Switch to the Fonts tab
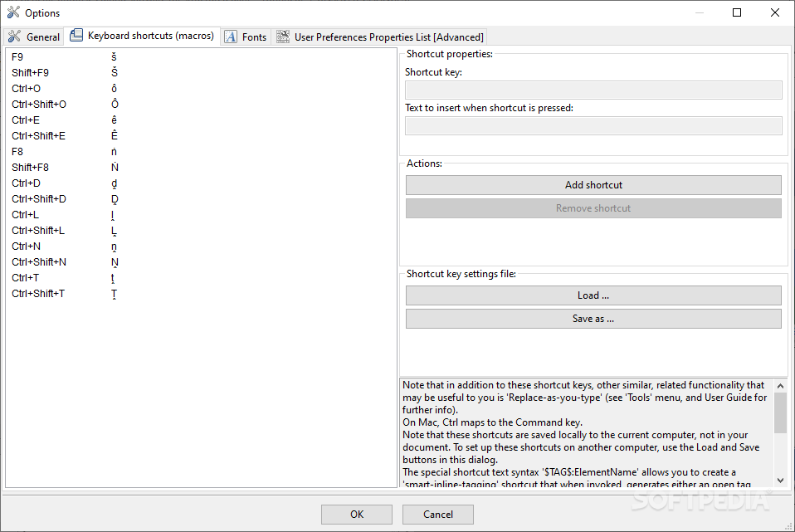The image size is (795, 532). (246, 37)
